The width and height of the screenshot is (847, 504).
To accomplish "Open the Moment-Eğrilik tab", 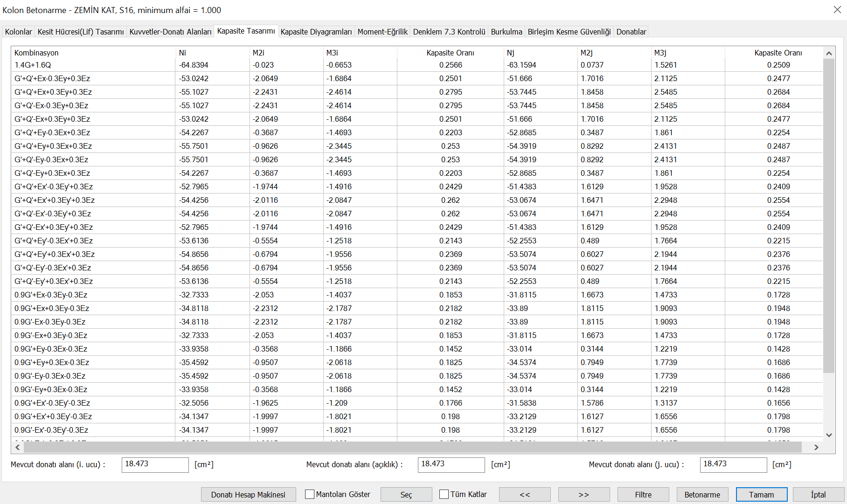I will tap(382, 31).
